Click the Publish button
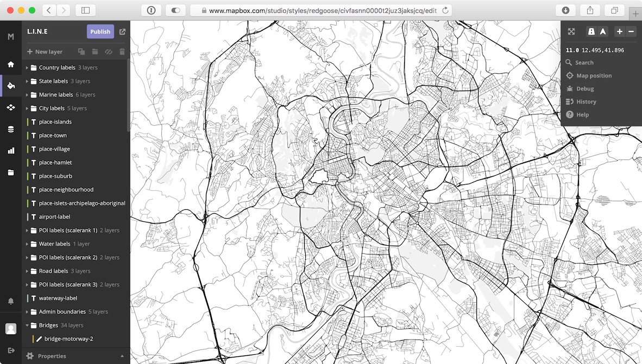This screenshot has height=364, width=642. pyautogui.click(x=100, y=31)
